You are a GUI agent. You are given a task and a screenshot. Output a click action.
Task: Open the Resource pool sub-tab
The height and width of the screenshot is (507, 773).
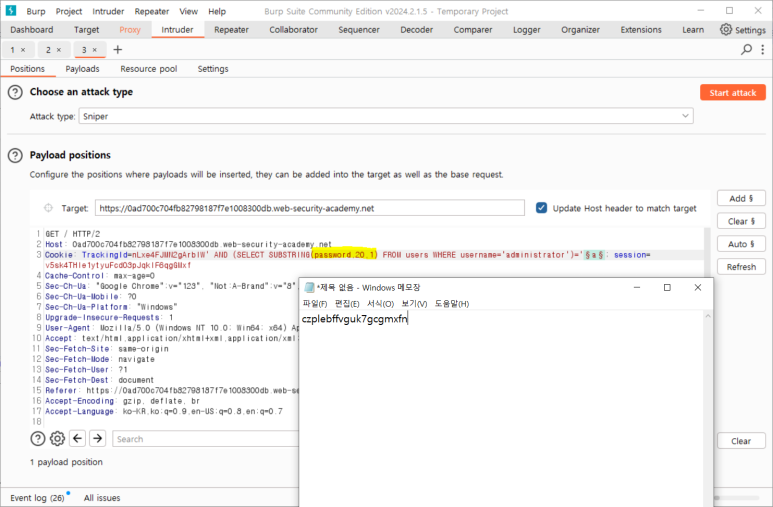[148, 69]
